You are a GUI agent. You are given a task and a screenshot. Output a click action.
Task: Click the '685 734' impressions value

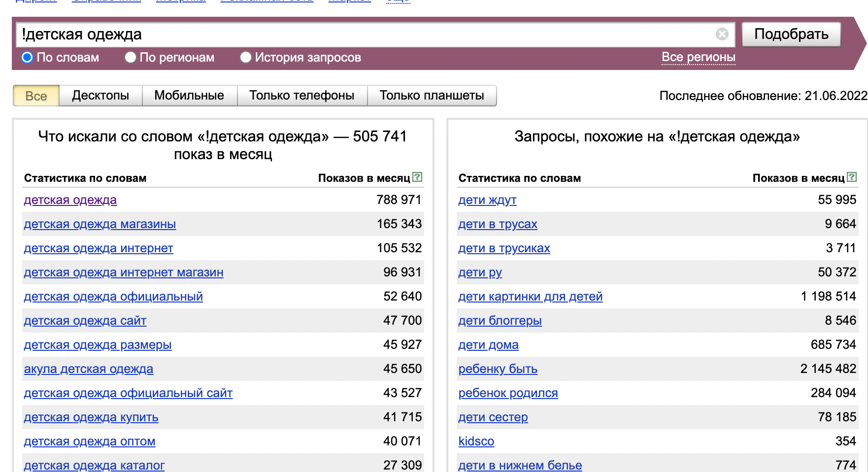pyautogui.click(x=834, y=344)
